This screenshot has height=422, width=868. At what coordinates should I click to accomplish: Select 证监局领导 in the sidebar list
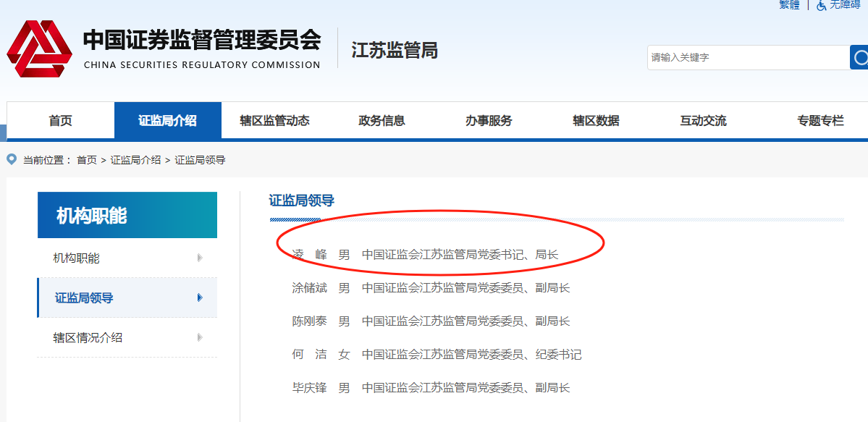(x=127, y=298)
